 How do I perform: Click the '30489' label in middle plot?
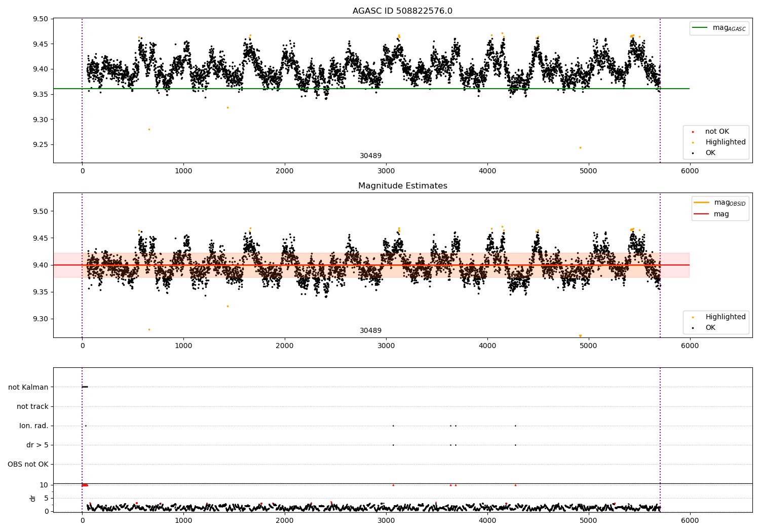pos(370,331)
